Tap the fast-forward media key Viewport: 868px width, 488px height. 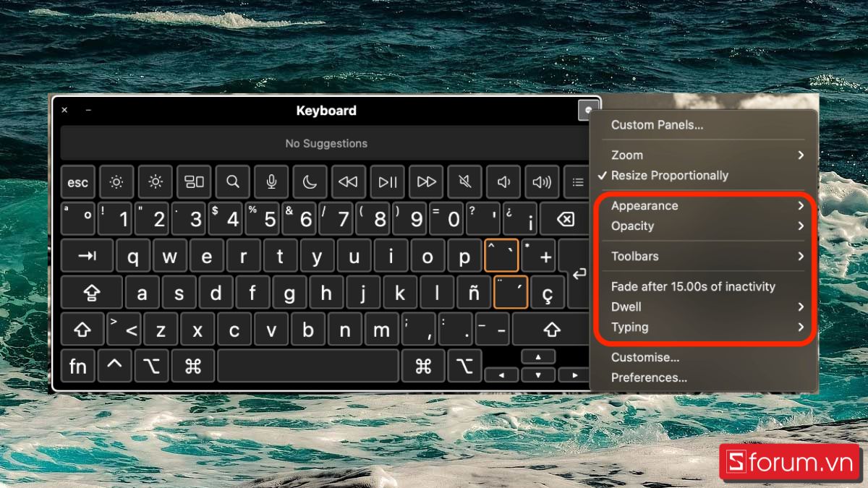pos(426,182)
